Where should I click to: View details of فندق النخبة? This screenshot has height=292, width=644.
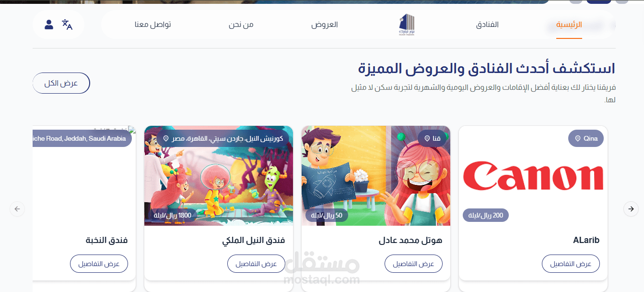[99, 264]
